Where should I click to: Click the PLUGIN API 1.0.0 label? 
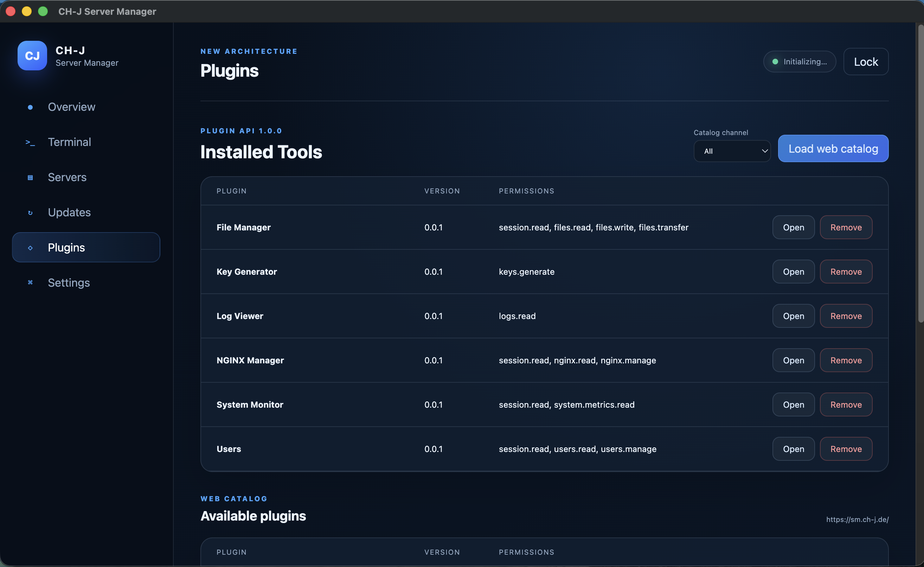[241, 130]
